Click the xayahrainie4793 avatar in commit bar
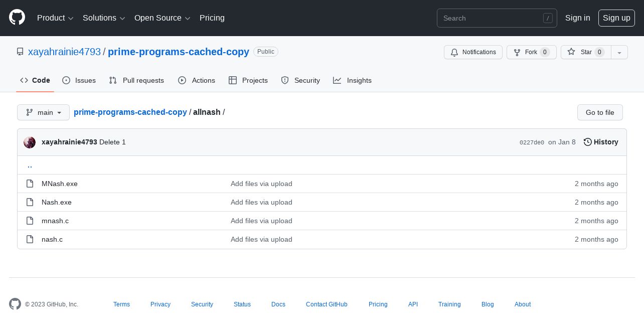The height and width of the screenshot is (335, 644). click(x=30, y=142)
